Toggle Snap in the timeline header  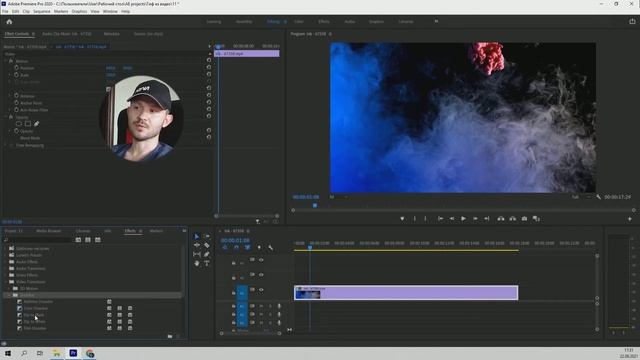(x=236, y=247)
